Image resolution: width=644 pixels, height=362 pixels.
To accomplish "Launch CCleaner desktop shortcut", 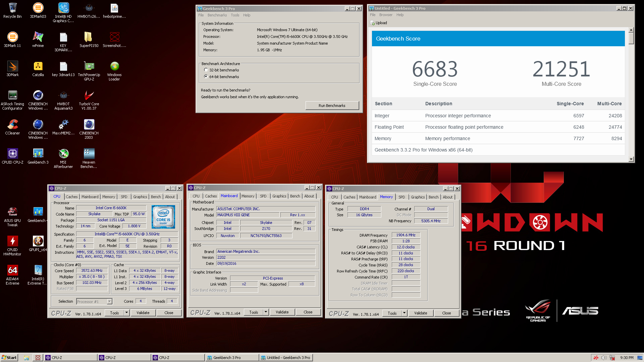I will pos(12,127).
